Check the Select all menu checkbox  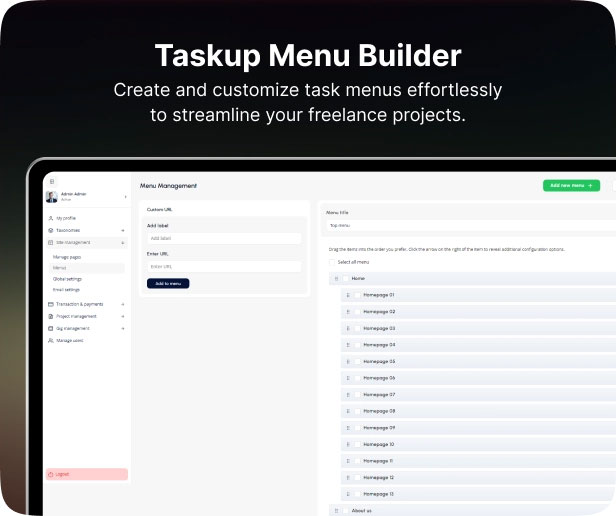point(332,262)
